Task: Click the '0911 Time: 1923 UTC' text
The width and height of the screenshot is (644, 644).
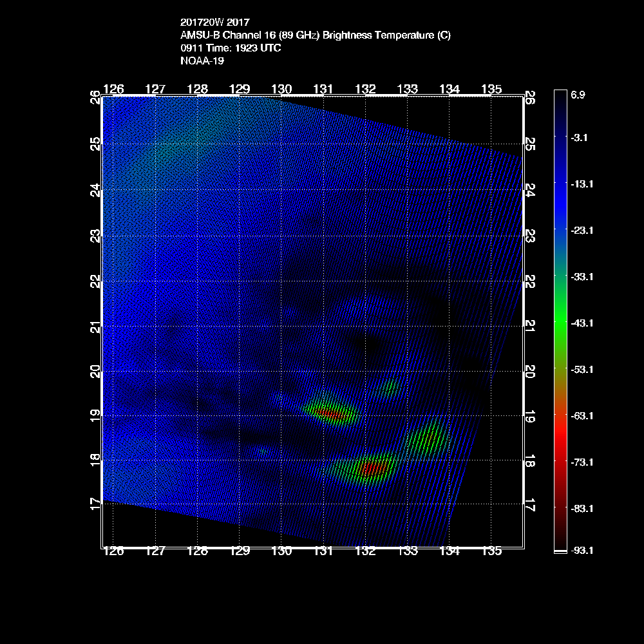Action: [231, 48]
